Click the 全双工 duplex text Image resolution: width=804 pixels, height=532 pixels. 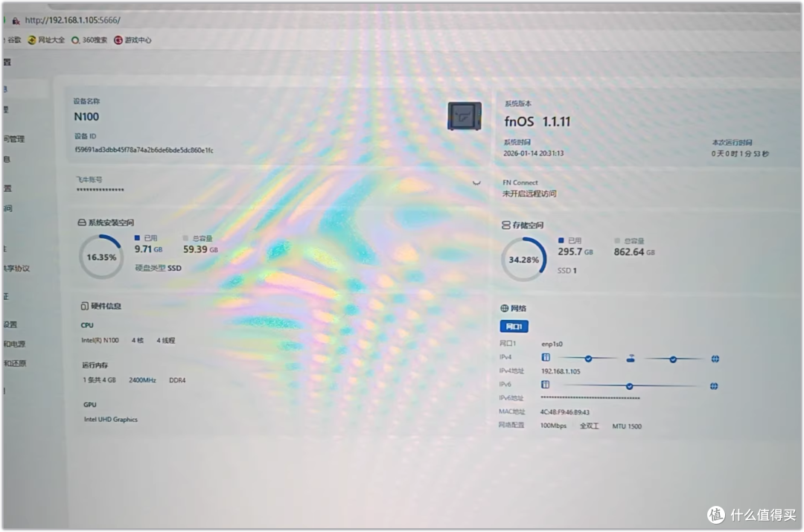pos(589,426)
